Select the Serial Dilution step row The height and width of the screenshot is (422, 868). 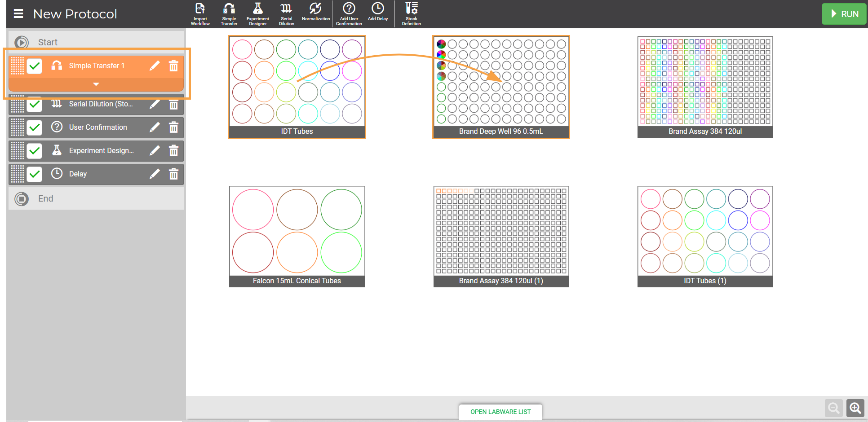[x=96, y=104]
